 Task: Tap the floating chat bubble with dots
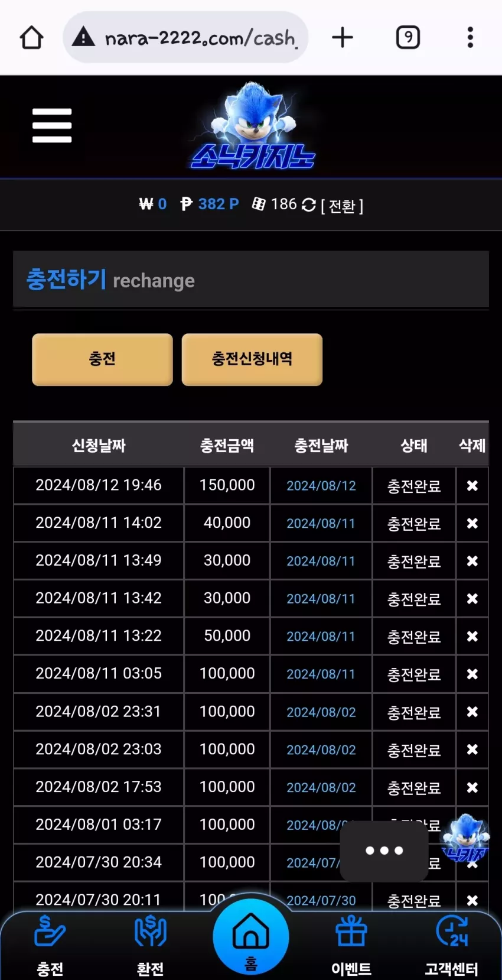coord(384,851)
